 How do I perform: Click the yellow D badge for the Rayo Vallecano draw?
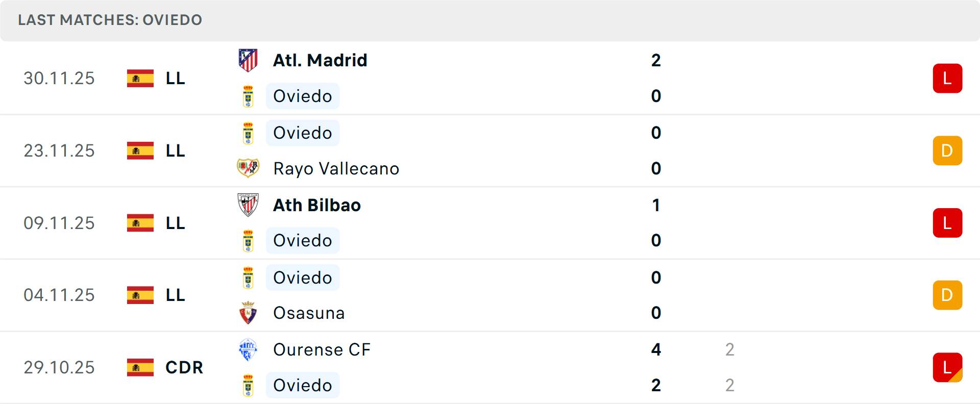click(948, 150)
